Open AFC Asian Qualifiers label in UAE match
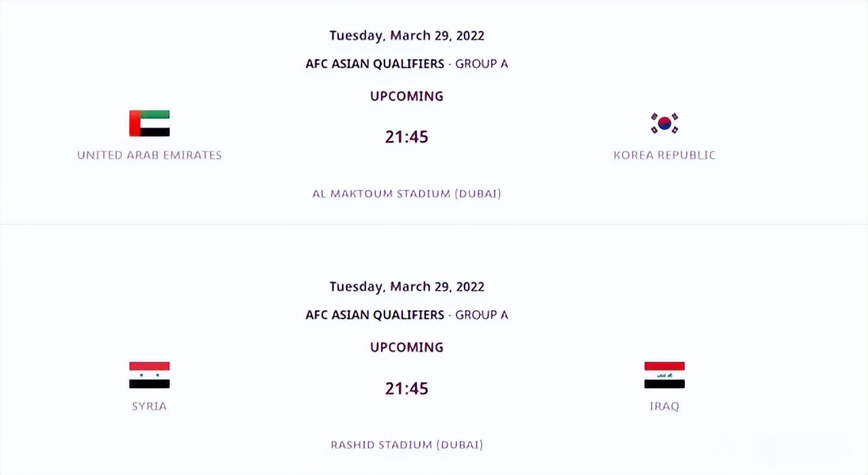 tap(375, 64)
